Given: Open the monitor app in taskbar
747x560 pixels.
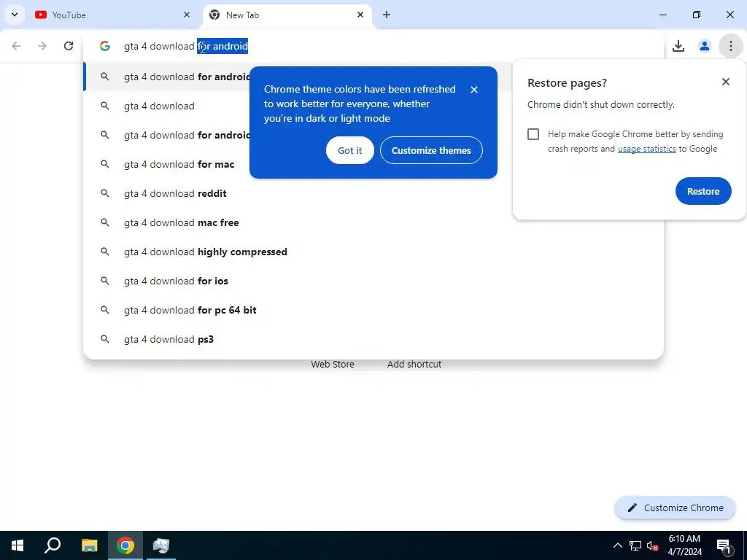Looking at the screenshot, I should (x=161, y=545).
